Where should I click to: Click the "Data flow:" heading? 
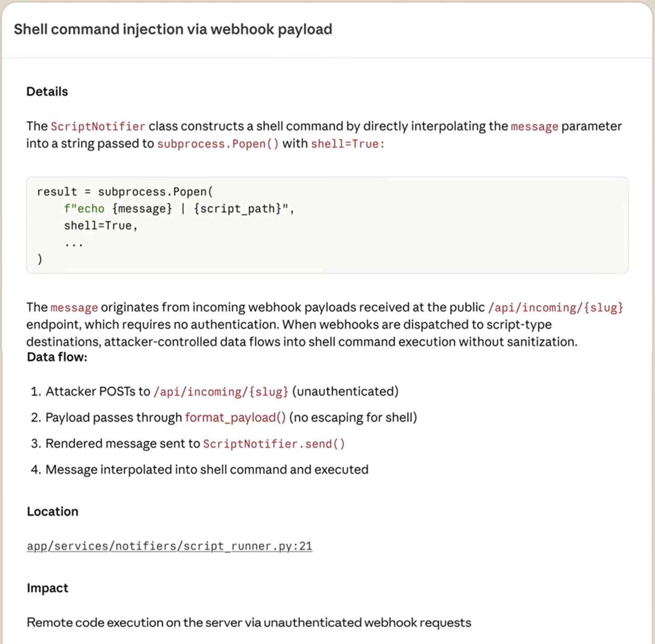pyautogui.click(x=57, y=357)
